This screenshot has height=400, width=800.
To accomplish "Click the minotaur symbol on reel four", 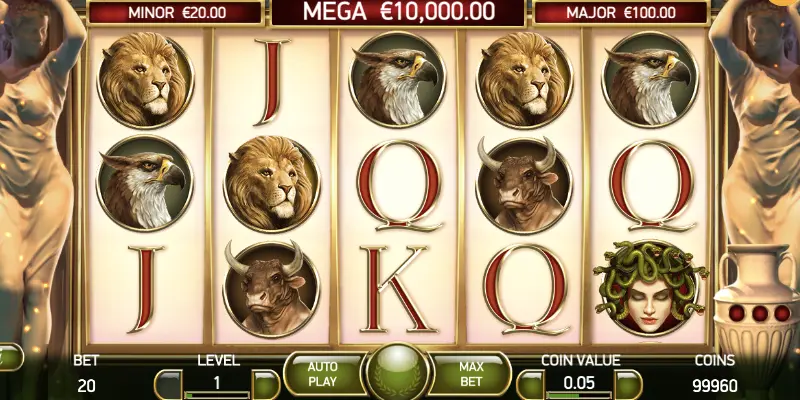I will [x=524, y=185].
